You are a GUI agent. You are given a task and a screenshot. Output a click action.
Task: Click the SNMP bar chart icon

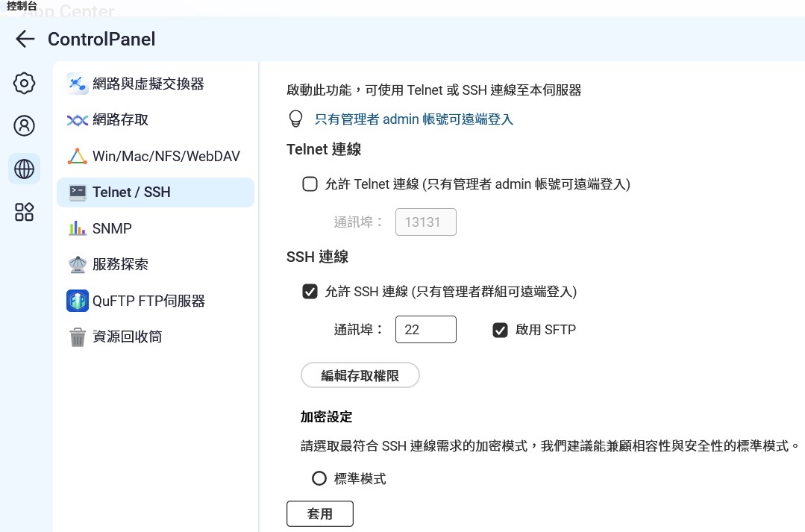pyautogui.click(x=78, y=228)
